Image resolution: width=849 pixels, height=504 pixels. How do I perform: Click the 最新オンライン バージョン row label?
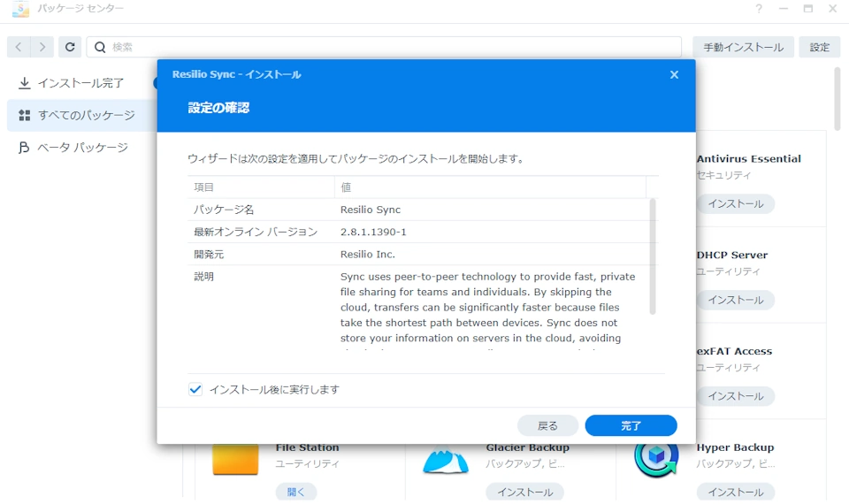[256, 232]
